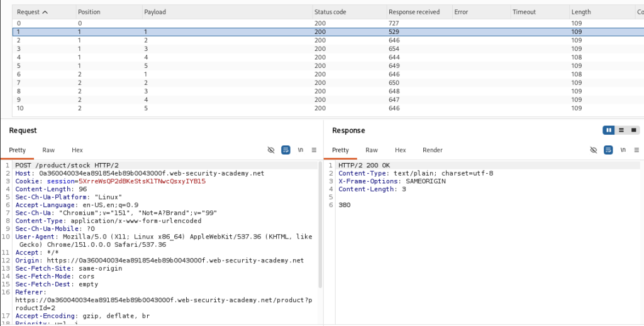Click the HTTP/2 200 OK response line
The image size is (644, 326).
pos(364,166)
